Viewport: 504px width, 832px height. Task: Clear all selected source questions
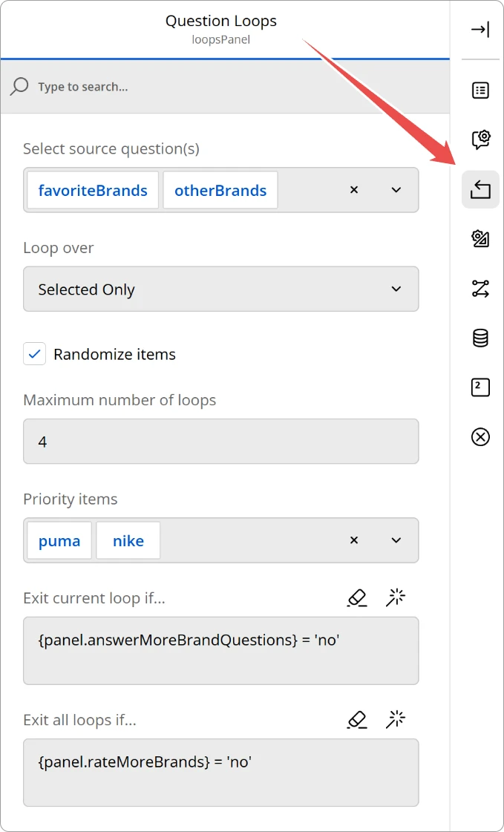(354, 190)
